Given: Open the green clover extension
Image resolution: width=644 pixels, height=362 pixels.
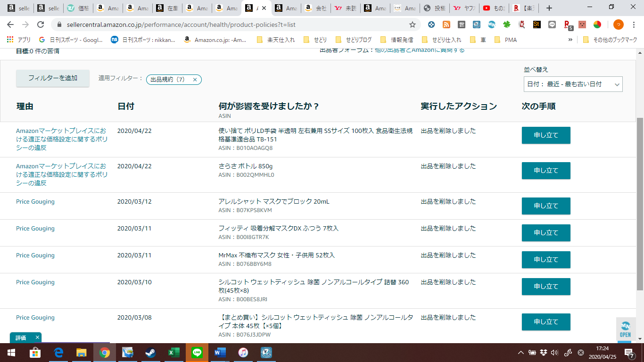Looking at the screenshot, I should [x=507, y=25].
